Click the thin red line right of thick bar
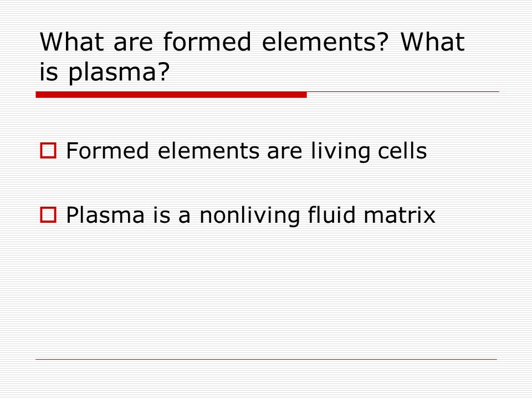 (x=403, y=91)
